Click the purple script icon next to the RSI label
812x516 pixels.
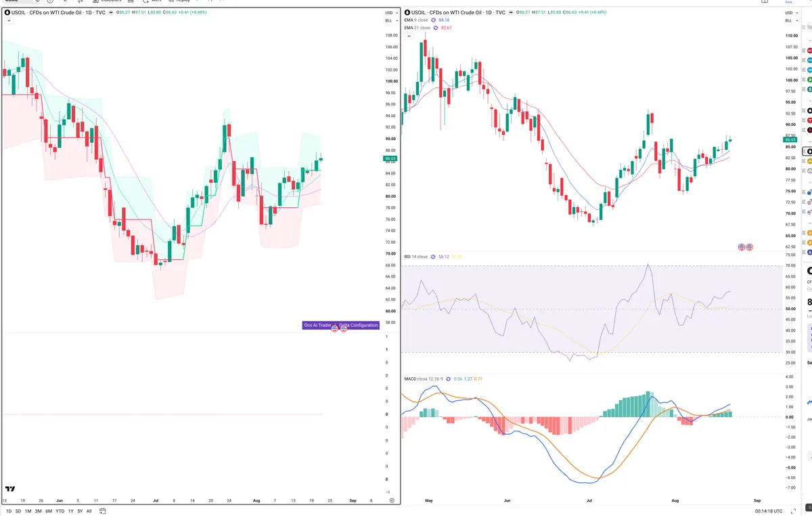coord(434,257)
